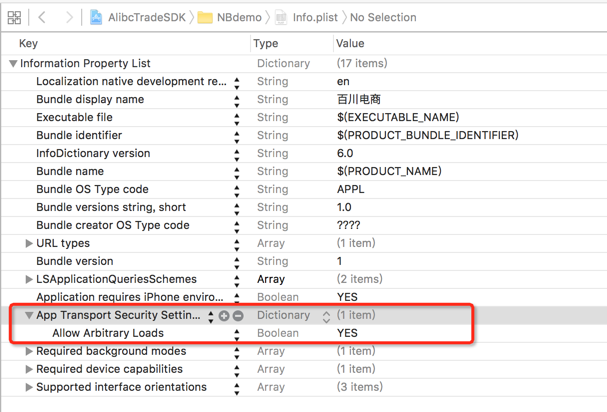Expand Supported interface orientations row

click(29, 388)
